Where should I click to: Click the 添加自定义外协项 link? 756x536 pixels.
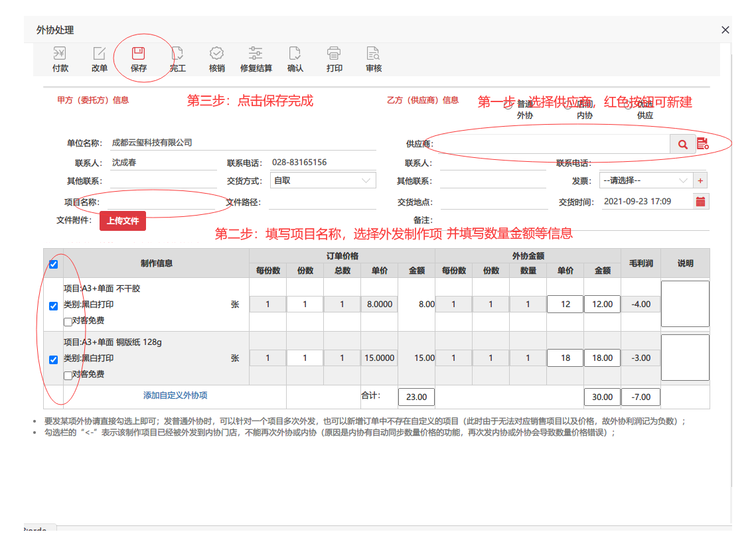click(175, 395)
